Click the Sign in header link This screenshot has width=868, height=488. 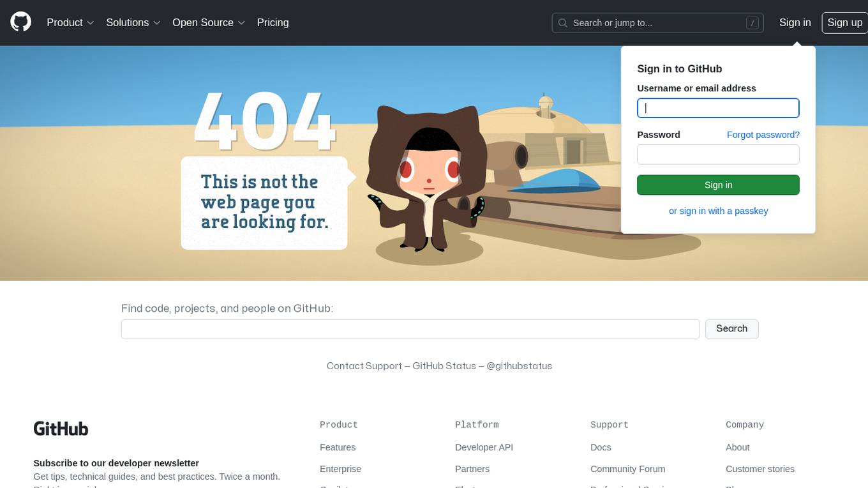coord(795,22)
